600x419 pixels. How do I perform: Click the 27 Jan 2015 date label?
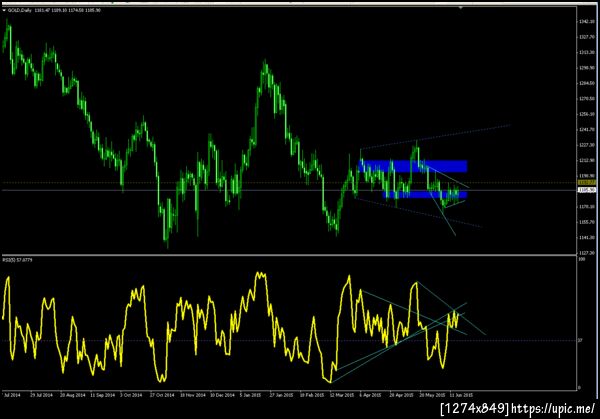coord(281,395)
